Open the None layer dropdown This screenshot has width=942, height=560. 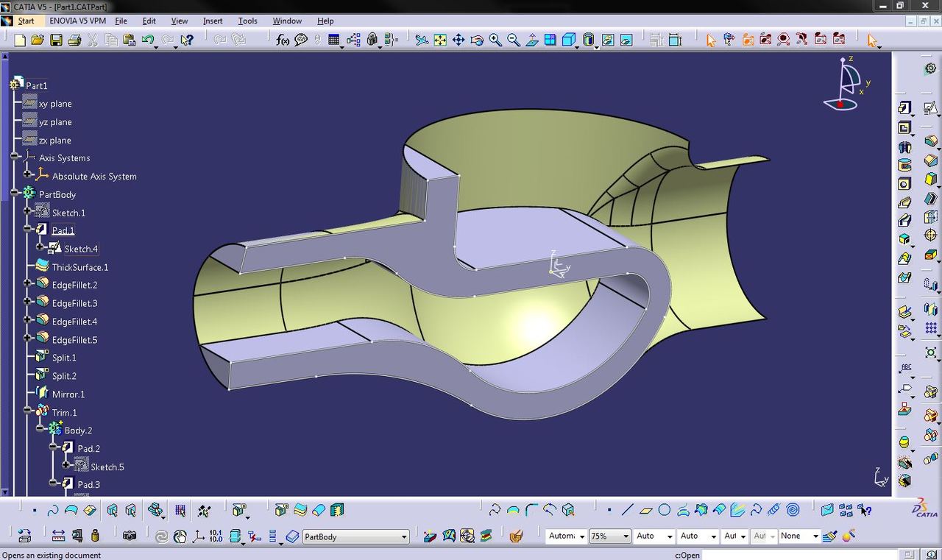(815, 536)
